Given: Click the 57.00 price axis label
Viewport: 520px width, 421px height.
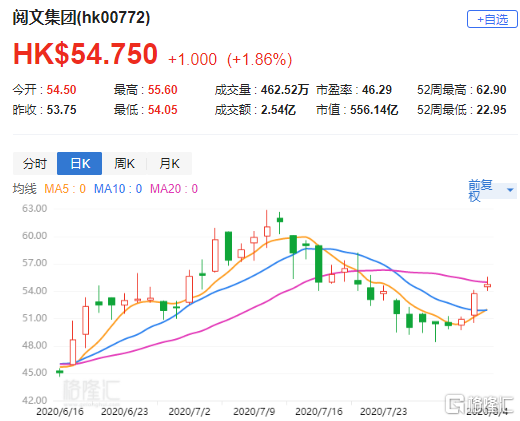Looking at the screenshot, I should tap(35, 263).
